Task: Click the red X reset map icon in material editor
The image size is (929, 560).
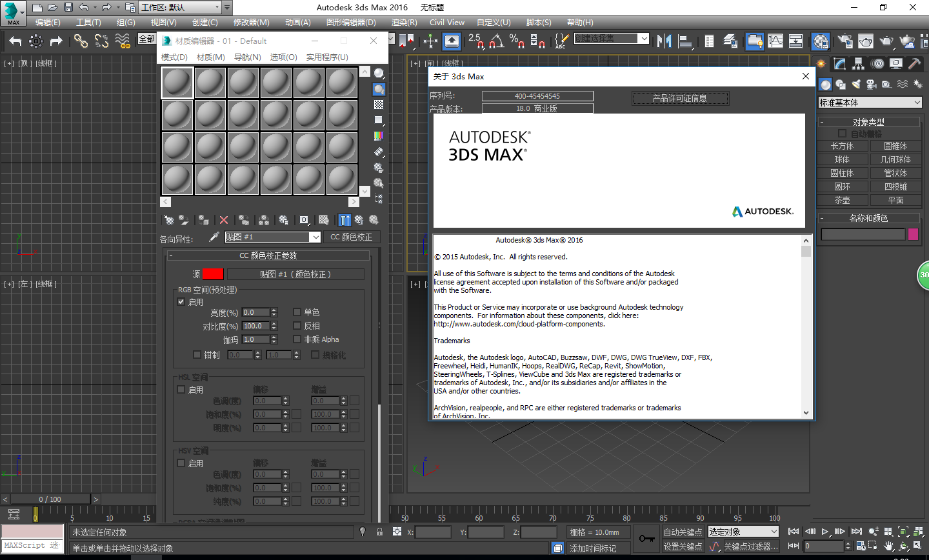Action: (224, 220)
